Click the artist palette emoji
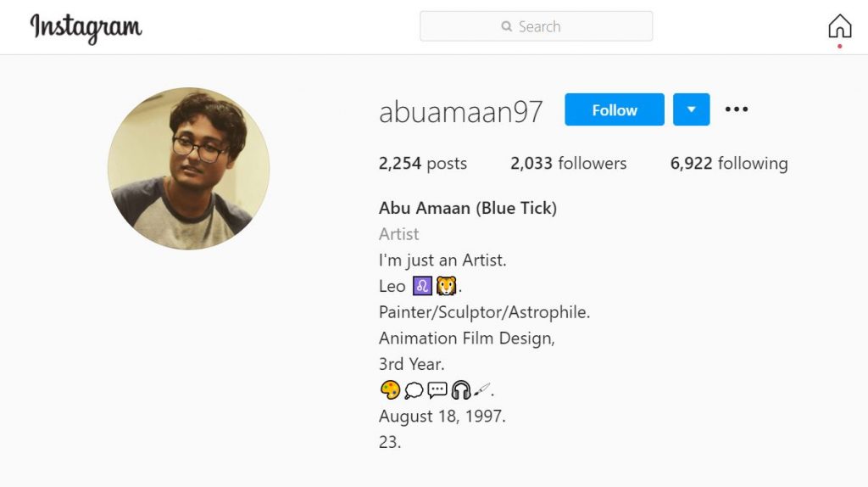This screenshot has width=868, height=487. [390, 390]
